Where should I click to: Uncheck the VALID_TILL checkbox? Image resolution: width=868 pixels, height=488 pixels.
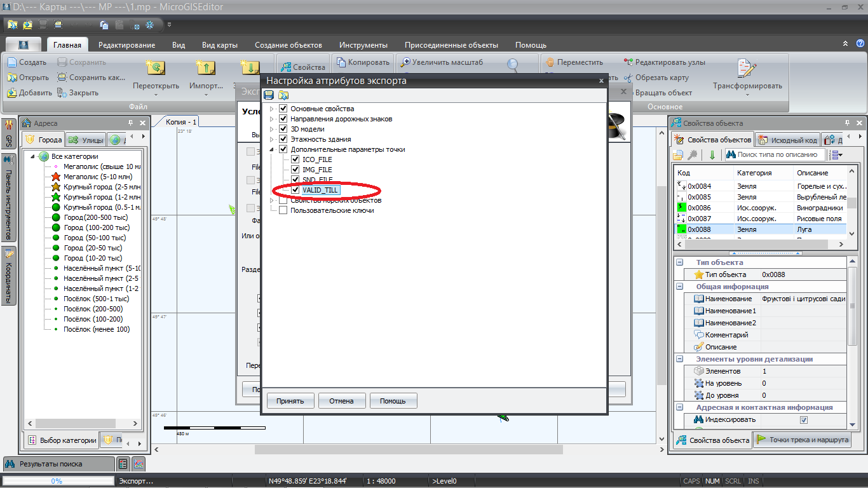pyautogui.click(x=295, y=190)
